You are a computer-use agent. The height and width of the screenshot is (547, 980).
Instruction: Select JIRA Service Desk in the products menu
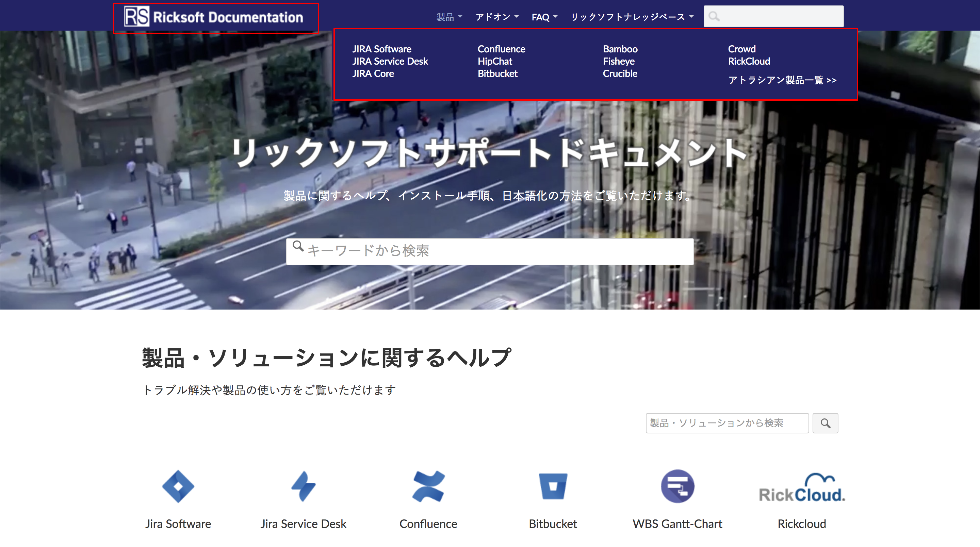(x=390, y=61)
